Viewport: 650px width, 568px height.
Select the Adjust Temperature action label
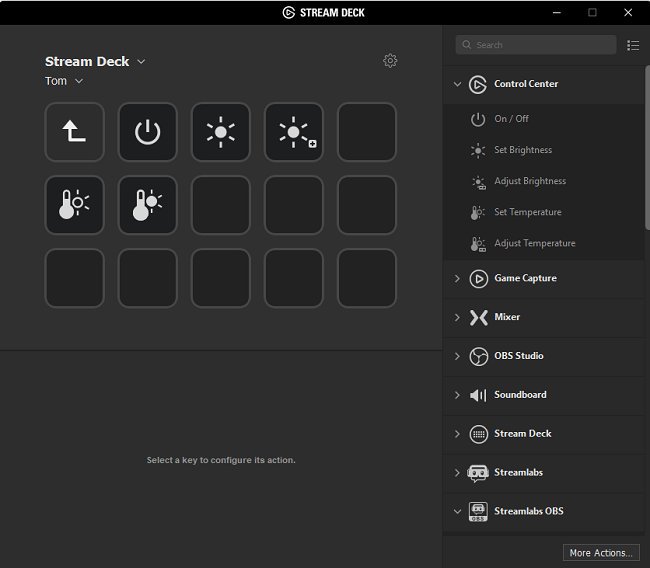coord(535,243)
